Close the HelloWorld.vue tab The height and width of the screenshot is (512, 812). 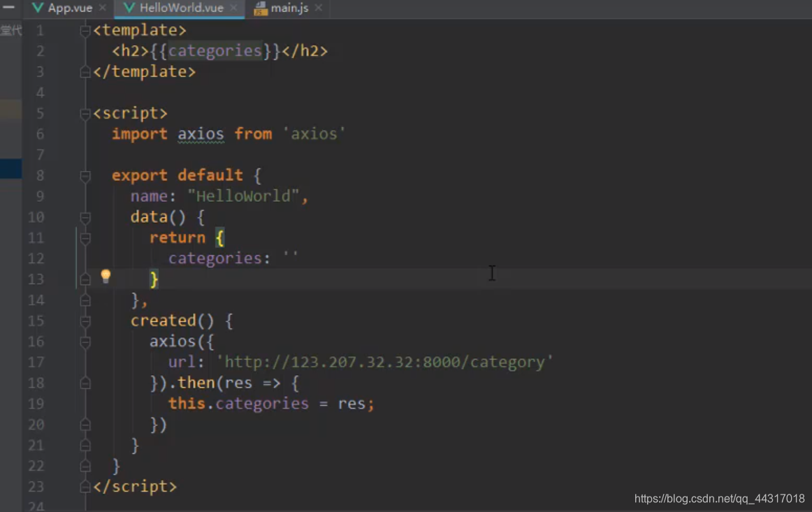[233, 8]
